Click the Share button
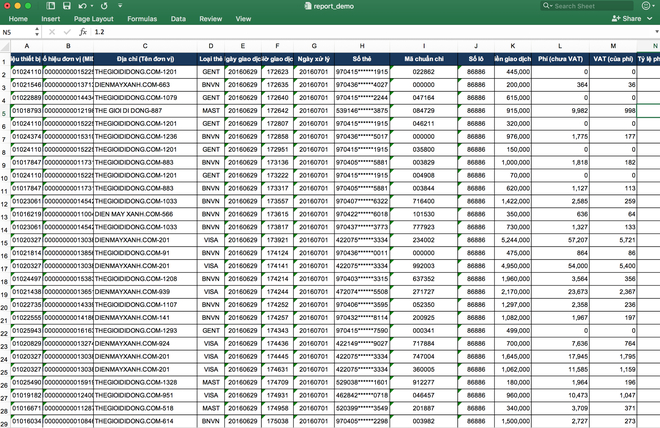Screen dimensions: 660x428 628,19
